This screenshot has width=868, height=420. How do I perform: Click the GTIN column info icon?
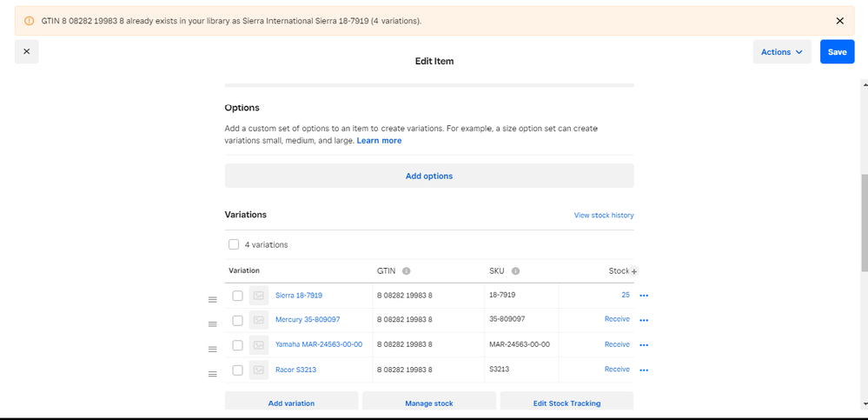(x=407, y=271)
